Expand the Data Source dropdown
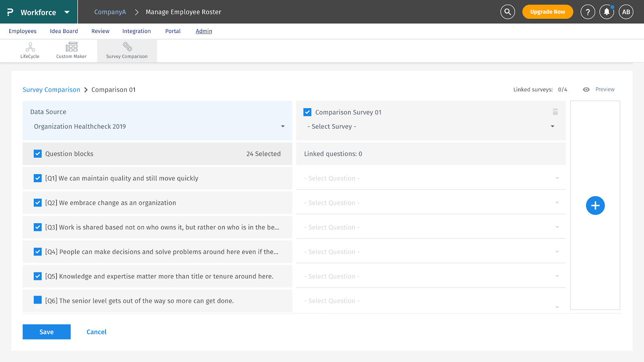This screenshot has height=362, width=644. [x=283, y=126]
